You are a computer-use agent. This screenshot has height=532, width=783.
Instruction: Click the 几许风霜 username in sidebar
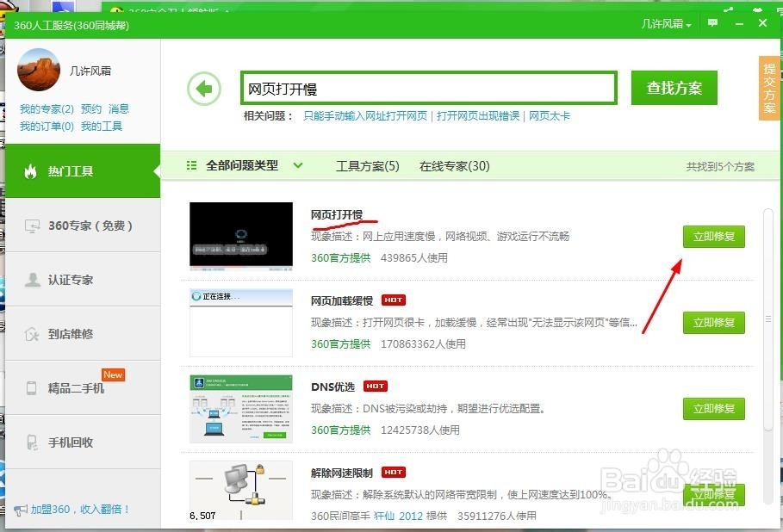tap(90, 71)
